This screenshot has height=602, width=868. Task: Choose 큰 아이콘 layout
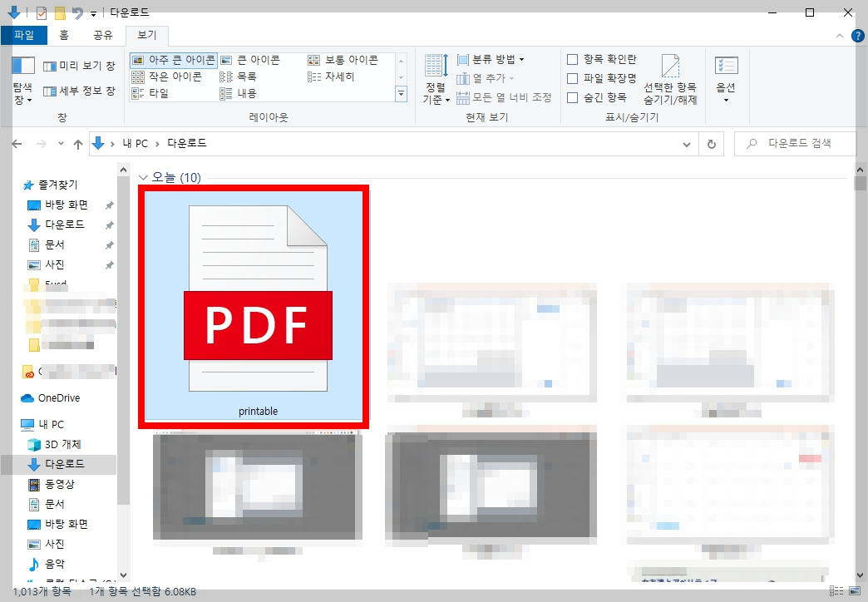pos(251,60)
